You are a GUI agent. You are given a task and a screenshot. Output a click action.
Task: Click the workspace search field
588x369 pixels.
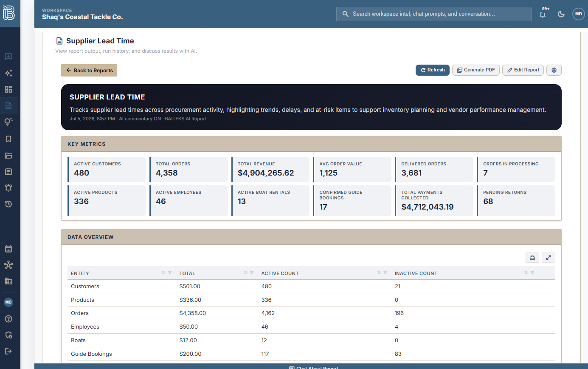[433, 14]
